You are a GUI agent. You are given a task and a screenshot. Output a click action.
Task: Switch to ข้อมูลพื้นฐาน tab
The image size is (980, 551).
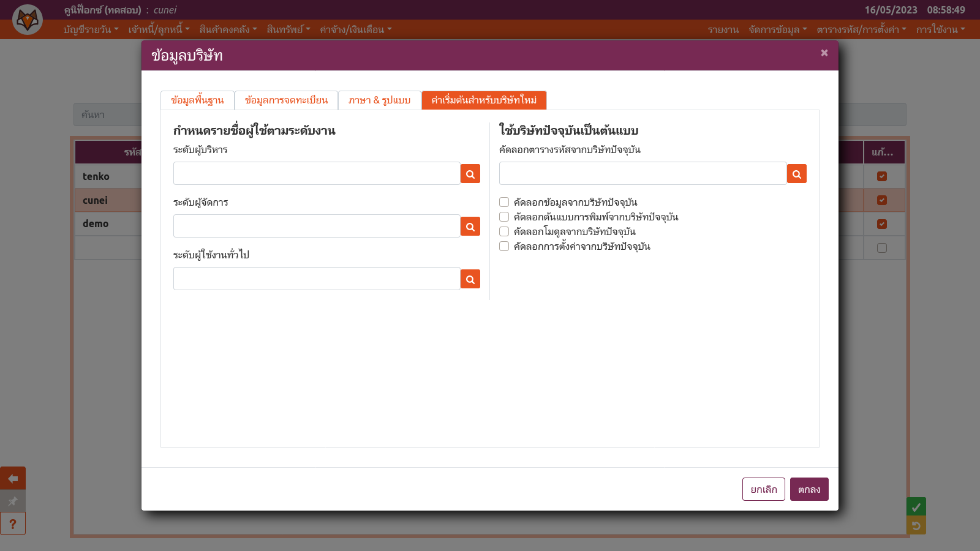[x=197, y=100]
